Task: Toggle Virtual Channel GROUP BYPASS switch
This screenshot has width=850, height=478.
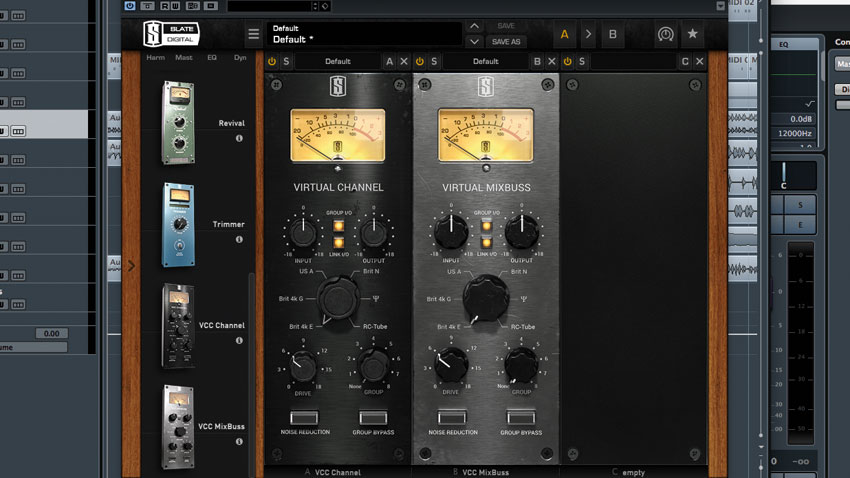Action: [x=374, y=417]
